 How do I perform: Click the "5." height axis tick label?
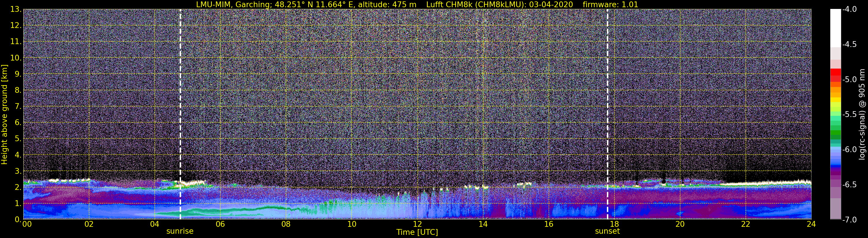coord(18,139)
